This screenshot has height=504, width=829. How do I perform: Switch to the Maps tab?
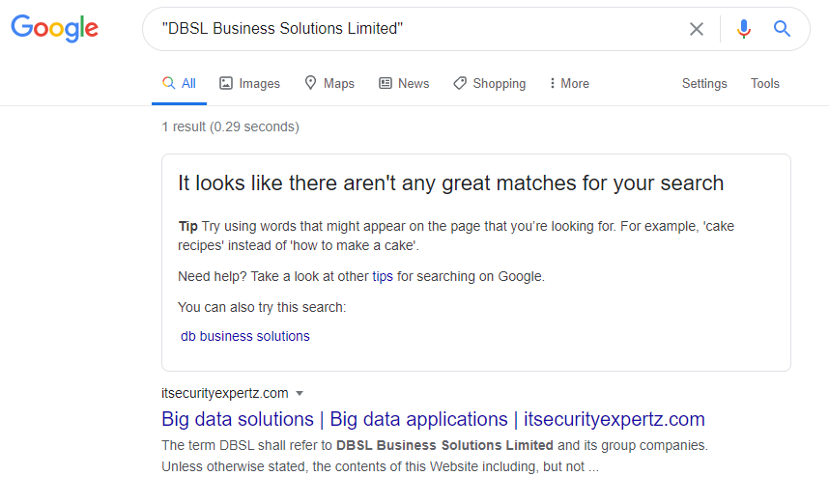(329, 83)
